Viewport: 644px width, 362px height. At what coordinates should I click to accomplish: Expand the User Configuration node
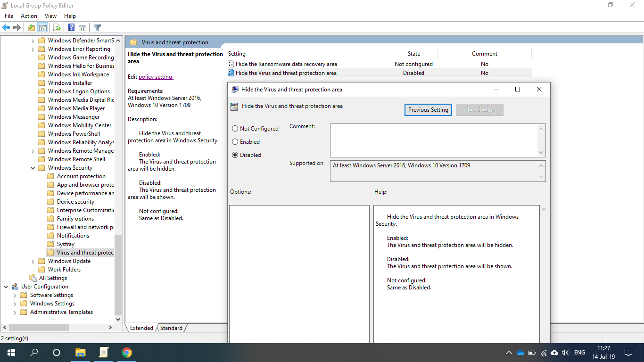click(x=6, y=286)
